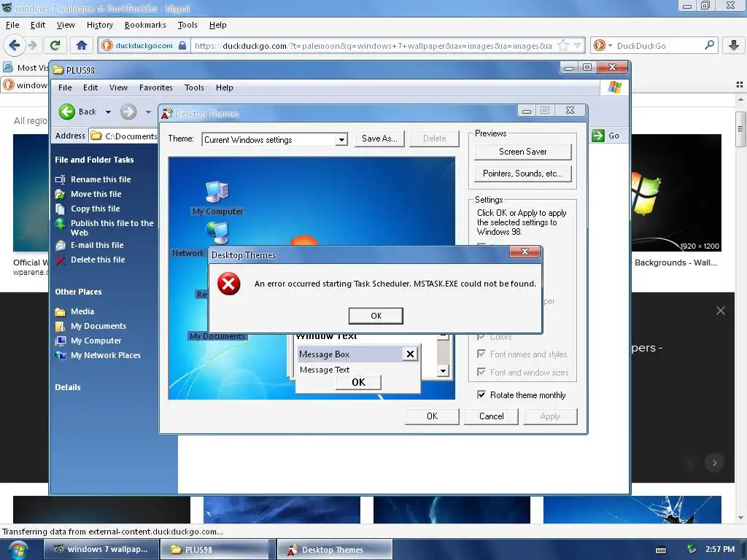Toggle the Colors checkbox
747x560 pixels.
click(x=481, y=337)
